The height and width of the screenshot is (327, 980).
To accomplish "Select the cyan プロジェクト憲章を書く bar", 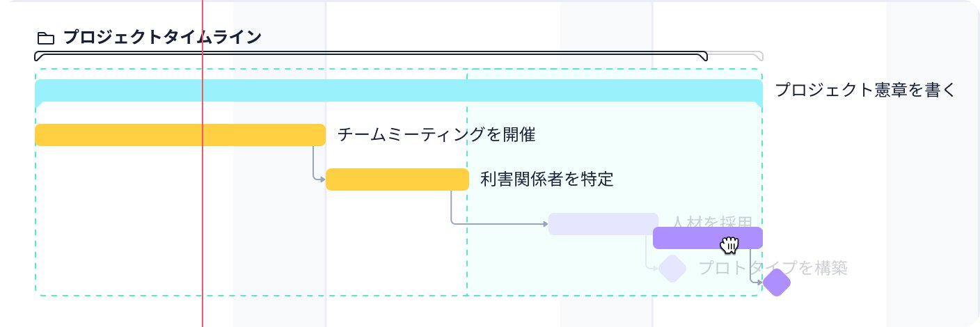I will (x=399, y=90).
